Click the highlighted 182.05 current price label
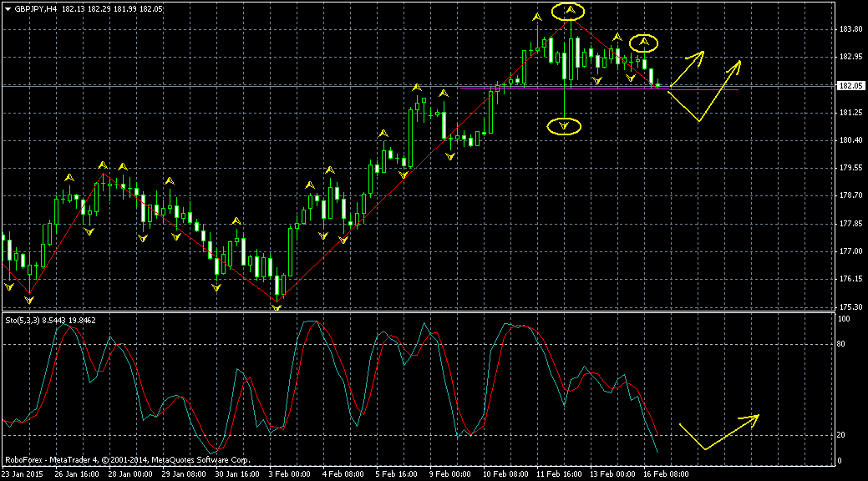This screenshot has height=481, width=868. coord(850,85)
